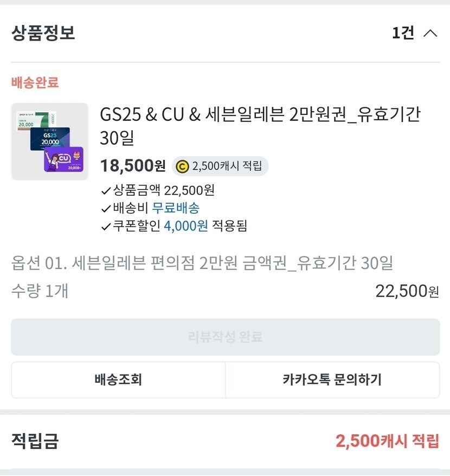Viewport: 450px width, 476px height.
Task: Click the checkmark beside 상품금액 22,500원
Action: (106, 191)
